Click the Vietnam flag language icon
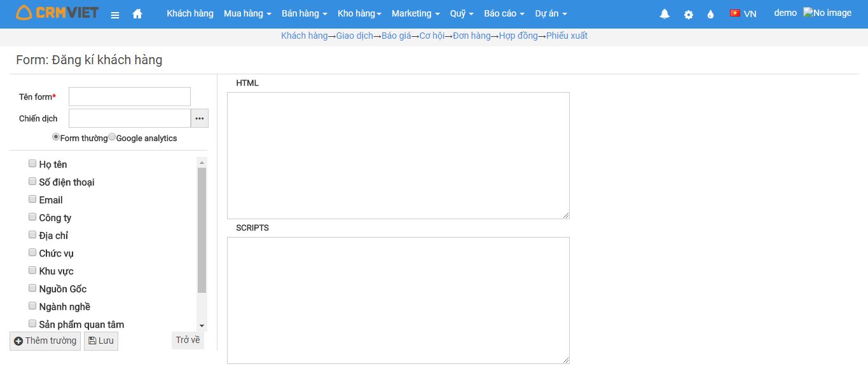Image resolution: width=868 pixels, height=371 pixels. pos(735,13)
